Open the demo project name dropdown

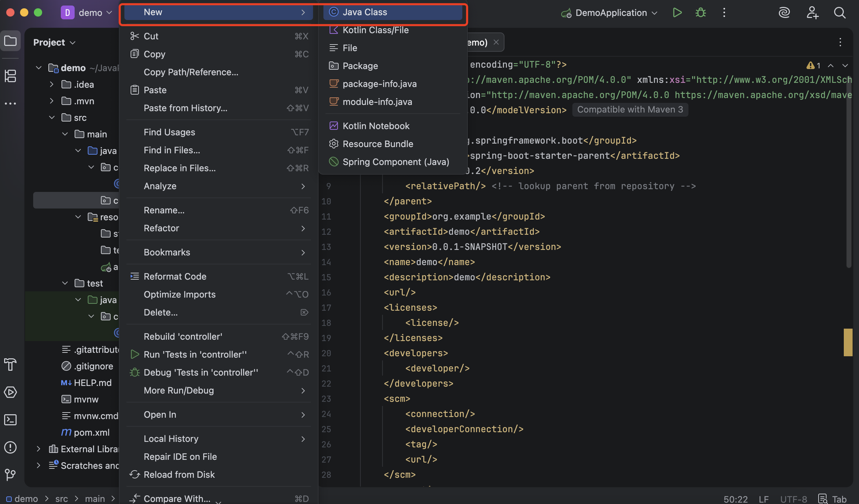pos(91,13)
